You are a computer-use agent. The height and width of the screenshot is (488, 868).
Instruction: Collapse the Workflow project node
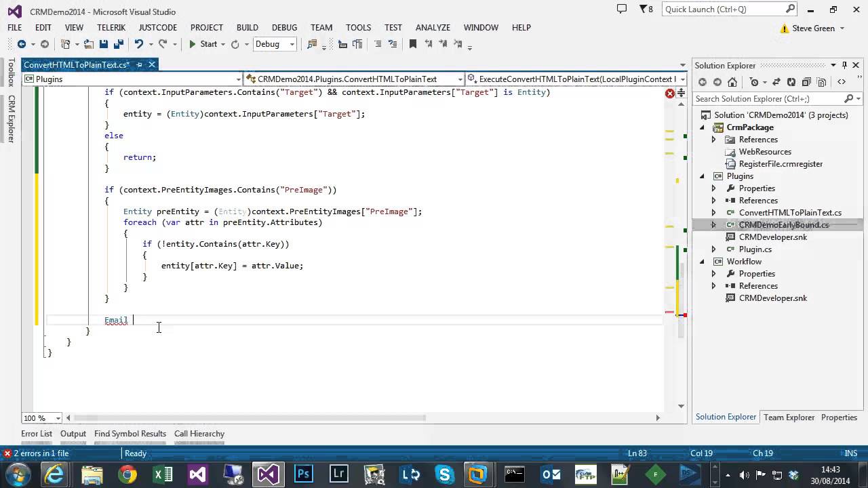703,262
